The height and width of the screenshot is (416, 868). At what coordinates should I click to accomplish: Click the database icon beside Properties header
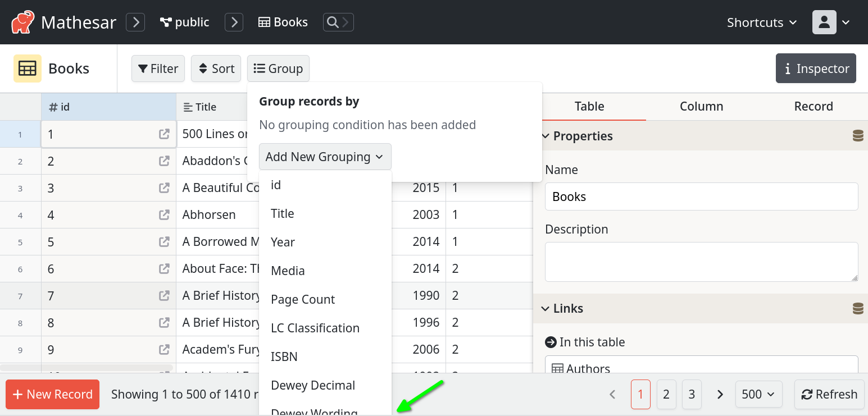[x=857, y=135]
